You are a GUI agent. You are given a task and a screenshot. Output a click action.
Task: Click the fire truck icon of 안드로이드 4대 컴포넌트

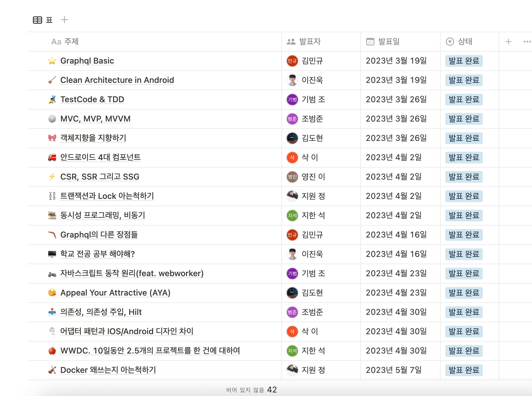pos(52,157)
